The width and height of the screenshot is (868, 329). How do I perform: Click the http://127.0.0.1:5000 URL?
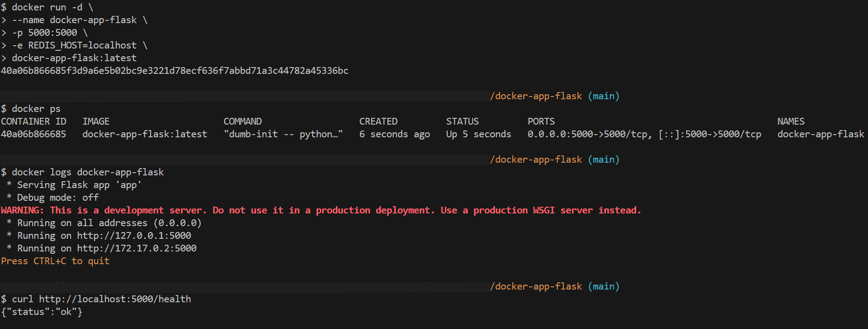[x=134, y=236]
